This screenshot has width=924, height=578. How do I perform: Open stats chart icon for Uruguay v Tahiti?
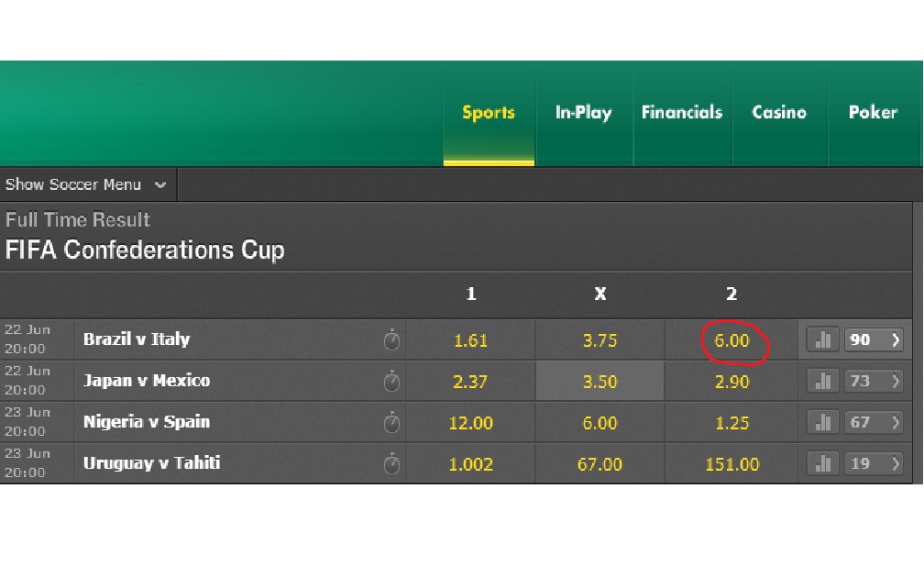(823, 464)
